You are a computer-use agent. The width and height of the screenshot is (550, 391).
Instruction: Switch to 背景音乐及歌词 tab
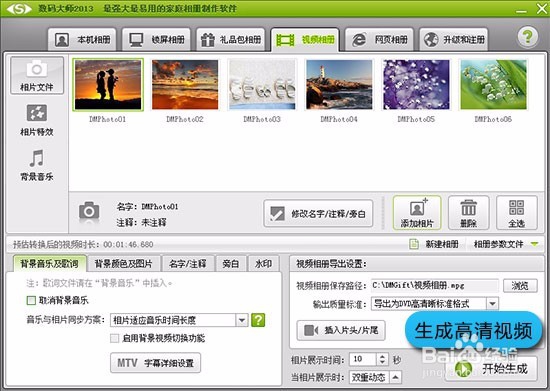tap(49, 263)
